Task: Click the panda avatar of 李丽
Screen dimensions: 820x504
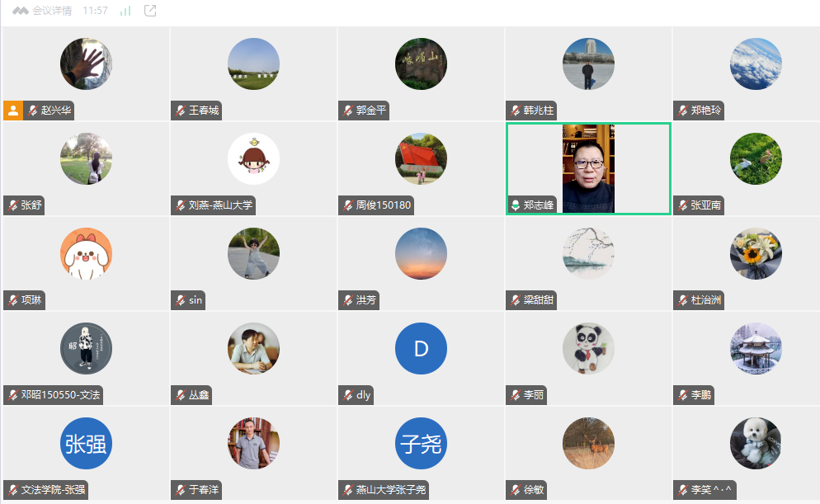Action: (x=588, y=348)
